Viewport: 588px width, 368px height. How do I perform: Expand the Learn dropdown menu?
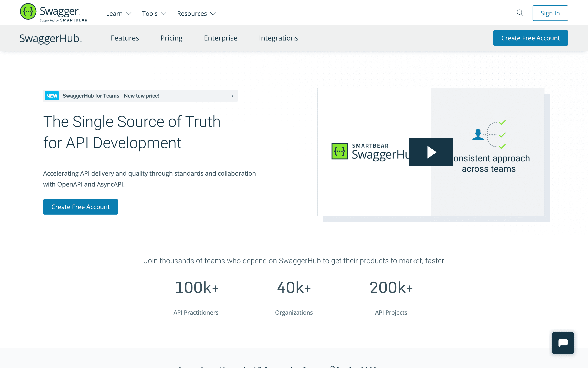point(119,14)
